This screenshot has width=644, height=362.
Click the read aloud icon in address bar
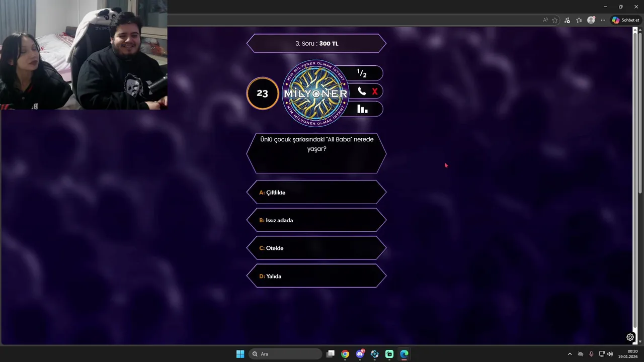click(545, 20)
